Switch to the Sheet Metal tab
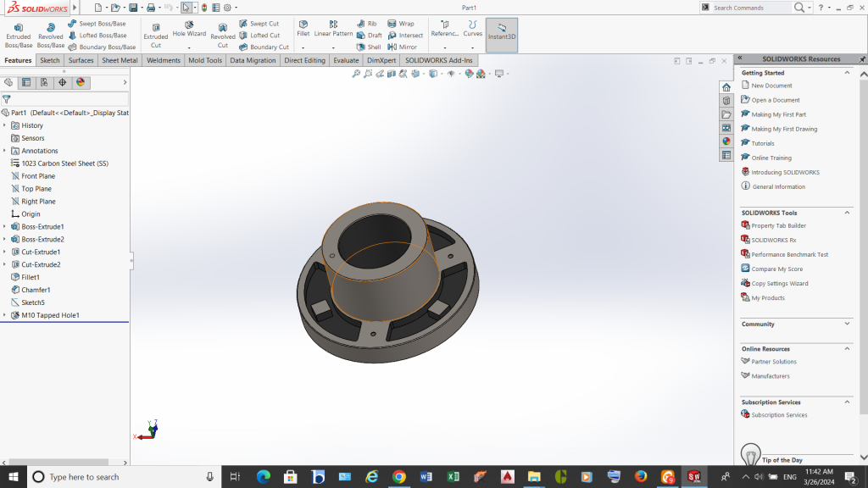This screenshot has width=868, height=488. (120, 61)
